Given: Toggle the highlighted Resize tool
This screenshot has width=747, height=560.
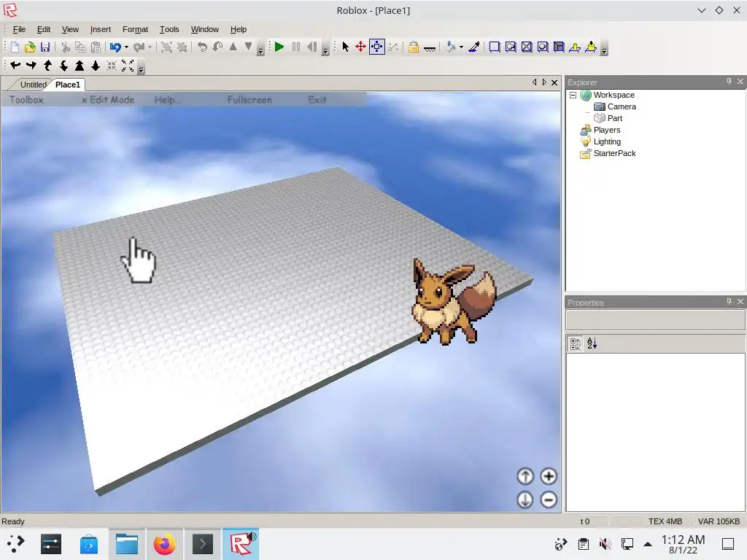Looking at the screenshot, I should pyautogui.click(x=377, y=47).
